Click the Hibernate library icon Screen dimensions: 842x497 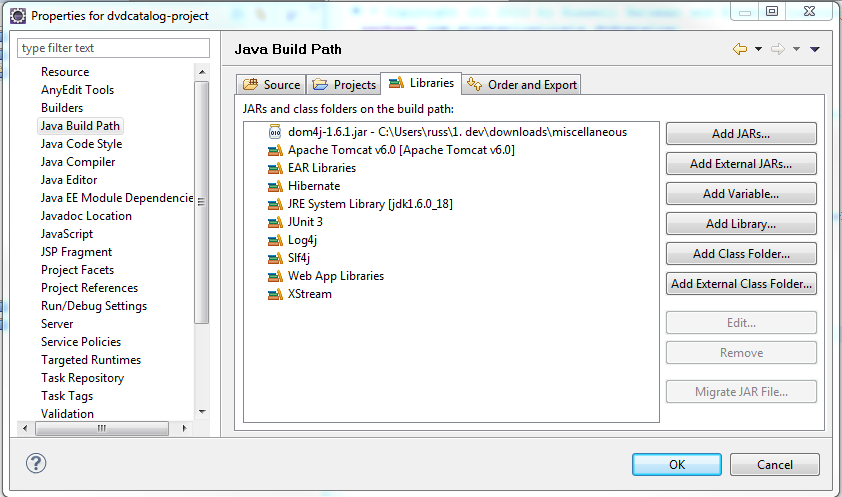(x=275, y=186)
